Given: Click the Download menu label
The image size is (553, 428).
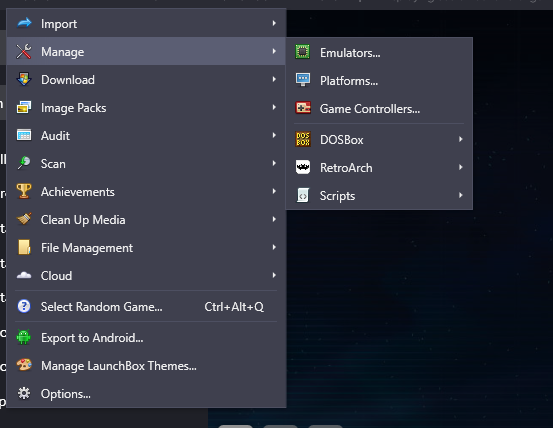Looking at the screenshot, I should tap(68, 80).
